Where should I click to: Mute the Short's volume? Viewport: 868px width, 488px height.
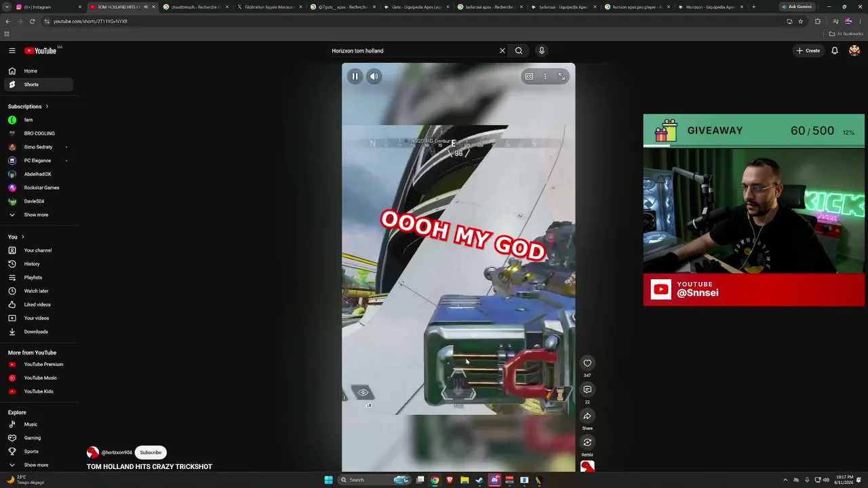374,77
